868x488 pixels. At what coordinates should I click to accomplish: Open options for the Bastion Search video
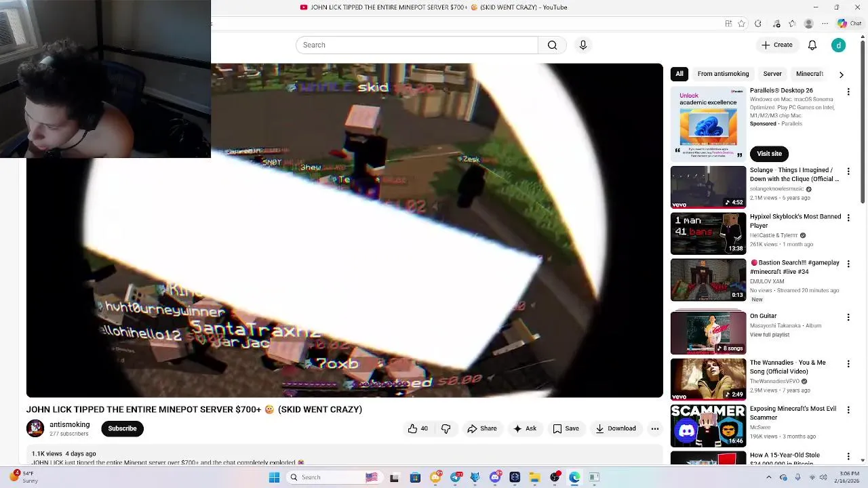coord(848,264)
